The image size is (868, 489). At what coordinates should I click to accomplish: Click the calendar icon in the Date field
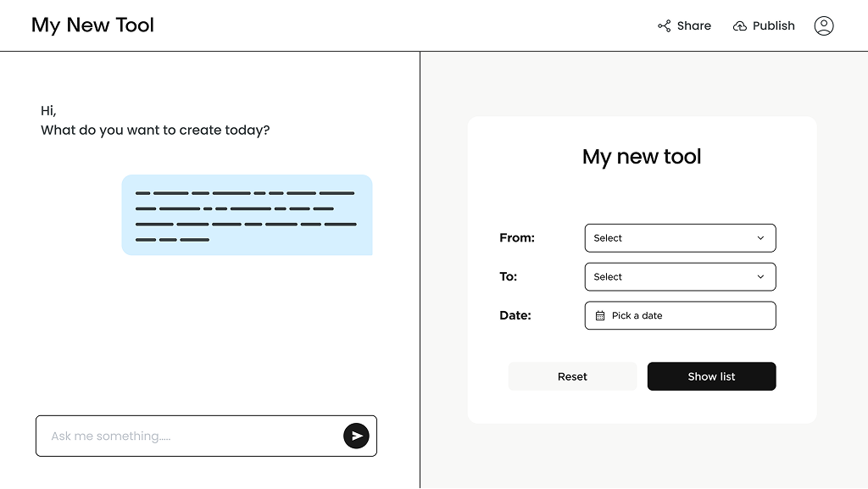[x=599, y=315]
